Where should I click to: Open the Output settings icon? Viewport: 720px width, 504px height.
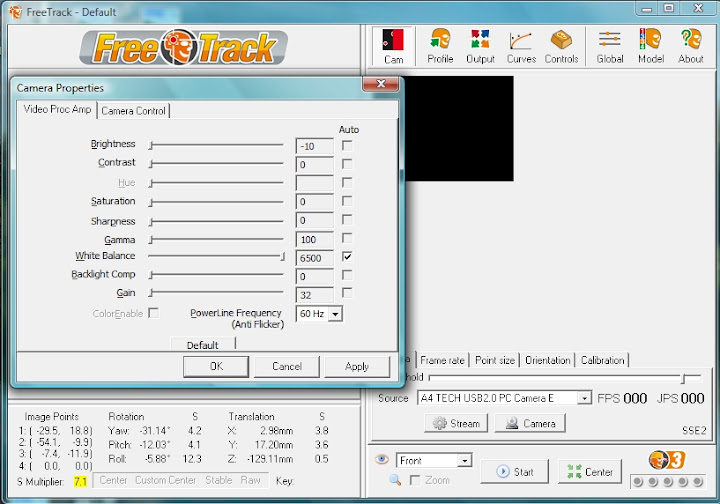(x=480, y=46)
